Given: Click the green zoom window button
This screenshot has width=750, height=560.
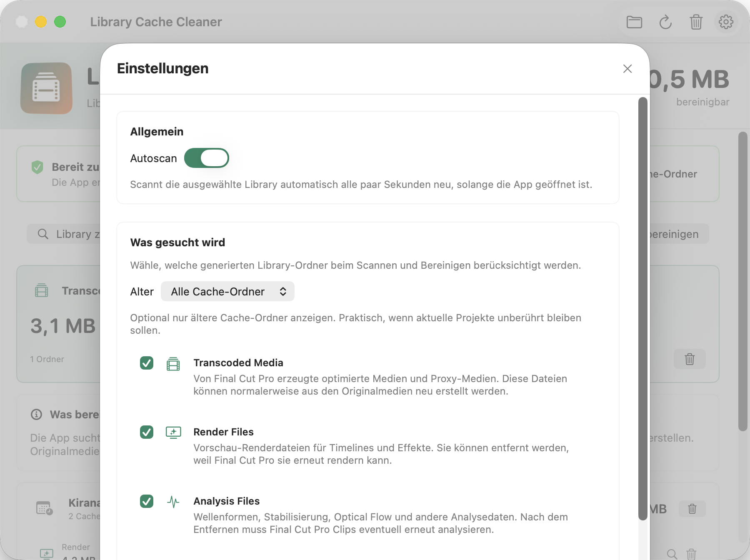Looking at the screenshot, I should (x=60, y=22).
